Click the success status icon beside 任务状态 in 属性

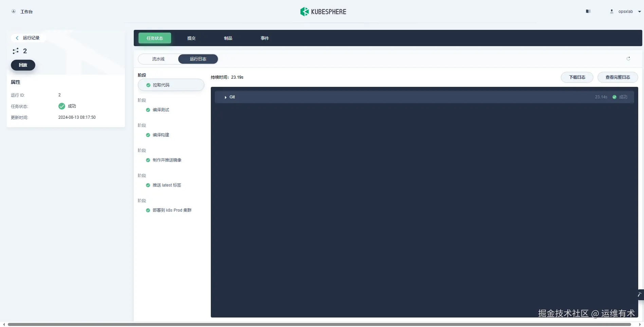click(x=61, y=106)
